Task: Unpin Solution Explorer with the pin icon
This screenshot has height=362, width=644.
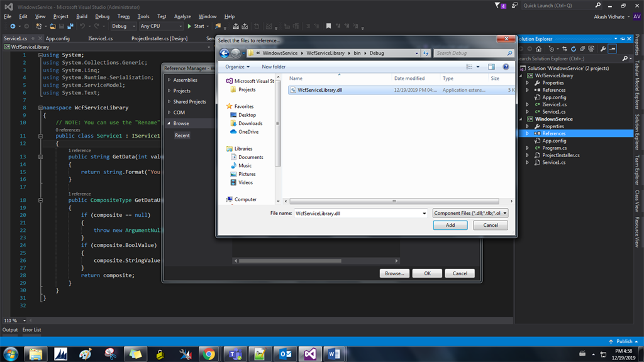Action: (621, 38)
